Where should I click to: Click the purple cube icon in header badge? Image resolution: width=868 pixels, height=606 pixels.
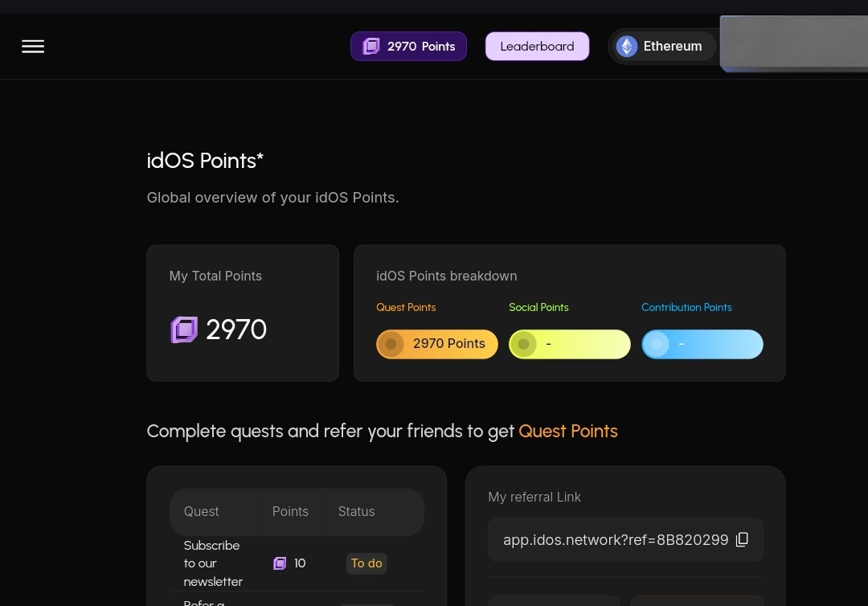click(x=371, y=47)
